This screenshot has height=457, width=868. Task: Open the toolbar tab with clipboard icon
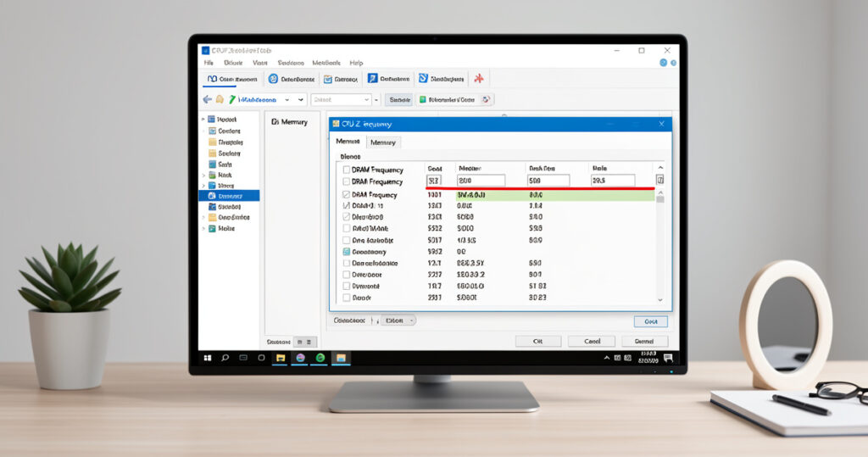(x=341, y=79)
